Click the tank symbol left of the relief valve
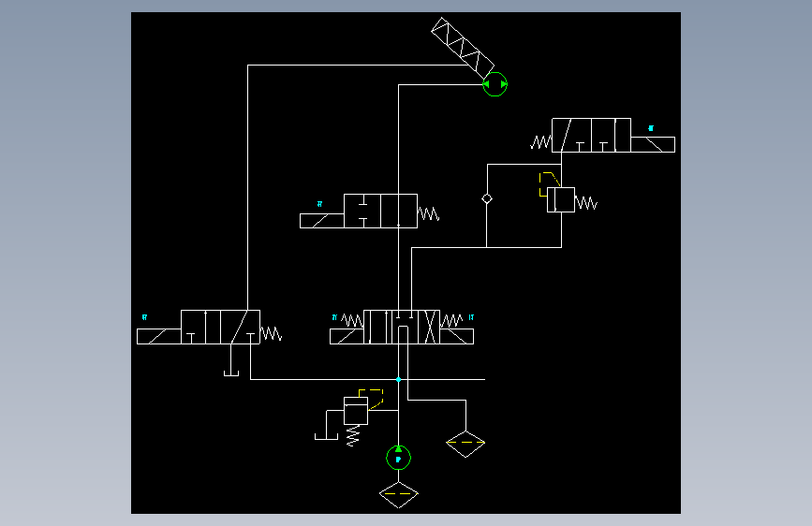 pos(326,436)
